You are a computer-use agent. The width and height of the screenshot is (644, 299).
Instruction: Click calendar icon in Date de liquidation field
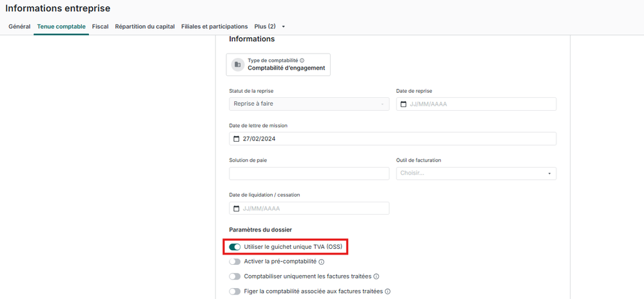236,209
